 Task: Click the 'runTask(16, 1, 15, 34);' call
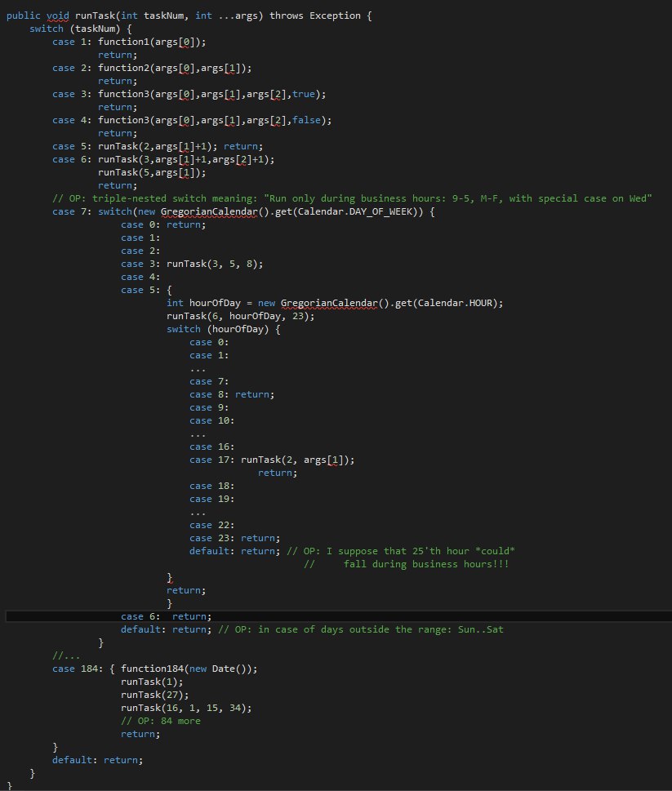pos(186,709)
